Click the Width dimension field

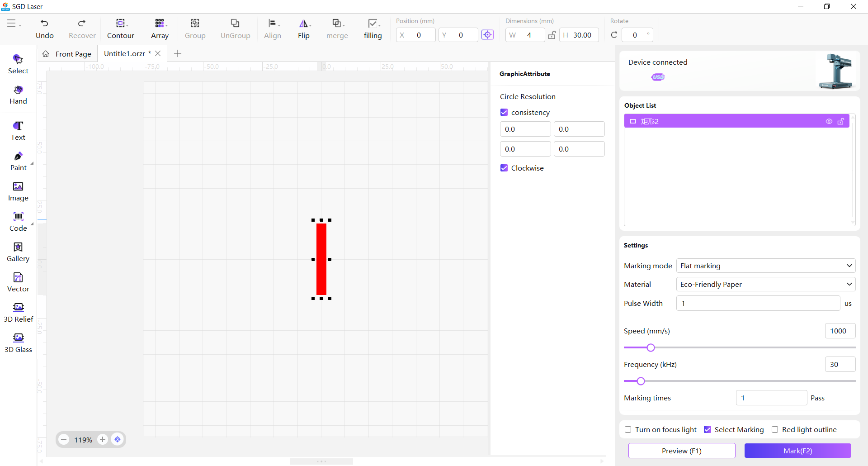(525, 35)
